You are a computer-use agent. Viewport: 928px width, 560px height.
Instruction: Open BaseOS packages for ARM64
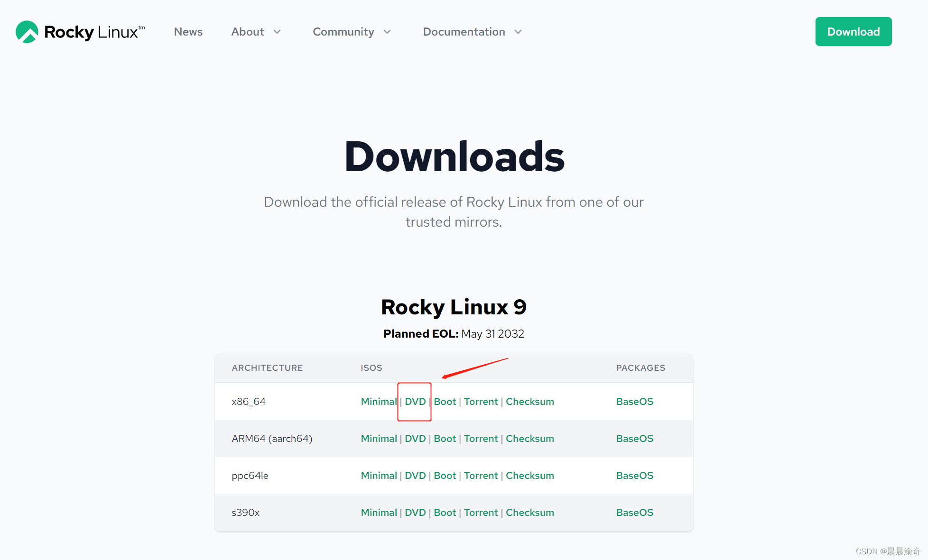pyautogui.click(x=635, y=439)
